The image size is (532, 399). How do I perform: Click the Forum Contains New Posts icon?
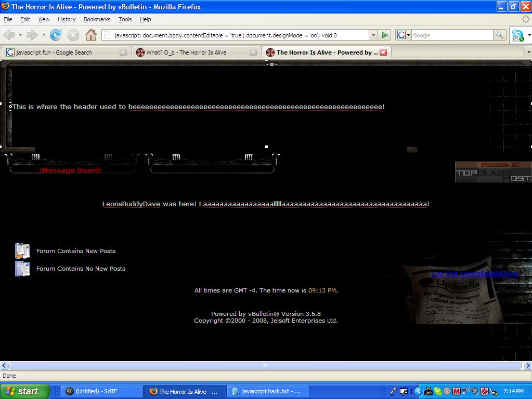pos(22,251)
